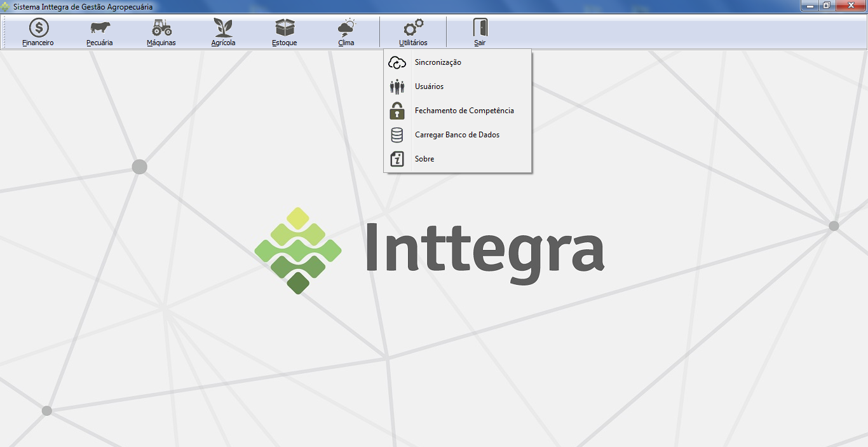The height and width of the screenshot is (447, 868).
Task: Click the Sair toolbar label
Action: pos(480,43)
